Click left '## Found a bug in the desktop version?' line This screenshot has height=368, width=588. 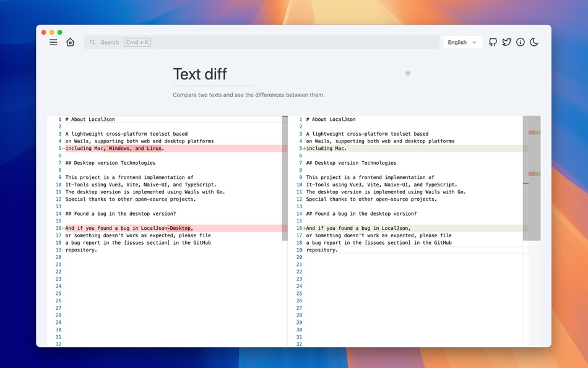[120, 214]
